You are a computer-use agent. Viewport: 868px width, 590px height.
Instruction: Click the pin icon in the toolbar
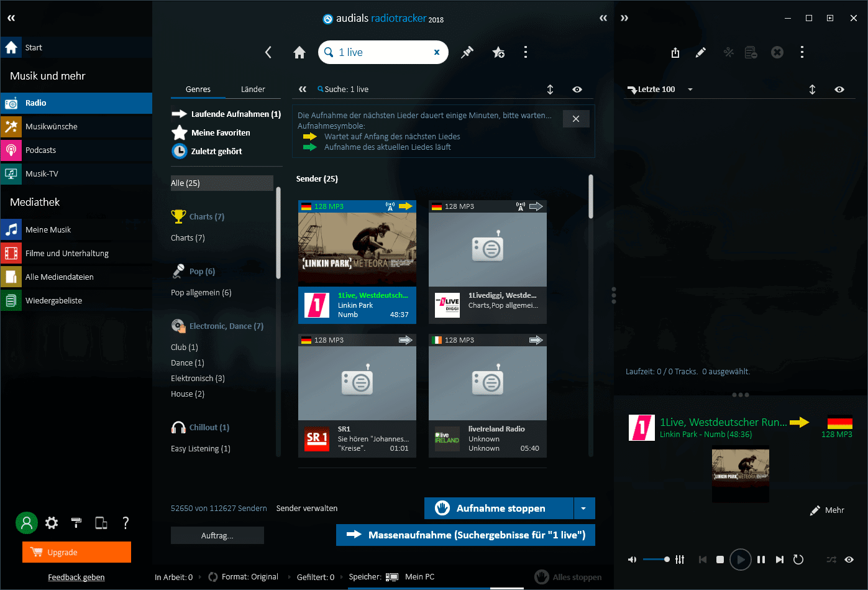467,52
